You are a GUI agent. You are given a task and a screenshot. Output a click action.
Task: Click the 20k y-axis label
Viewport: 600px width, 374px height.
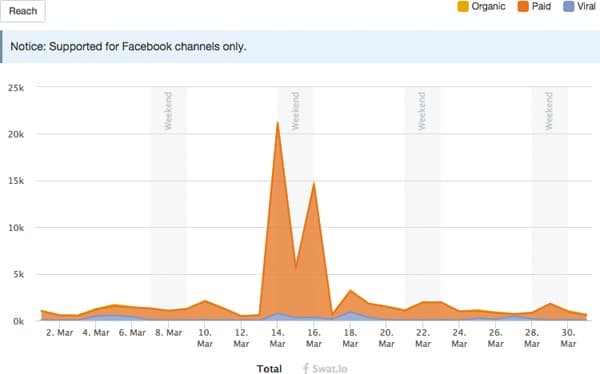point(16,134)
